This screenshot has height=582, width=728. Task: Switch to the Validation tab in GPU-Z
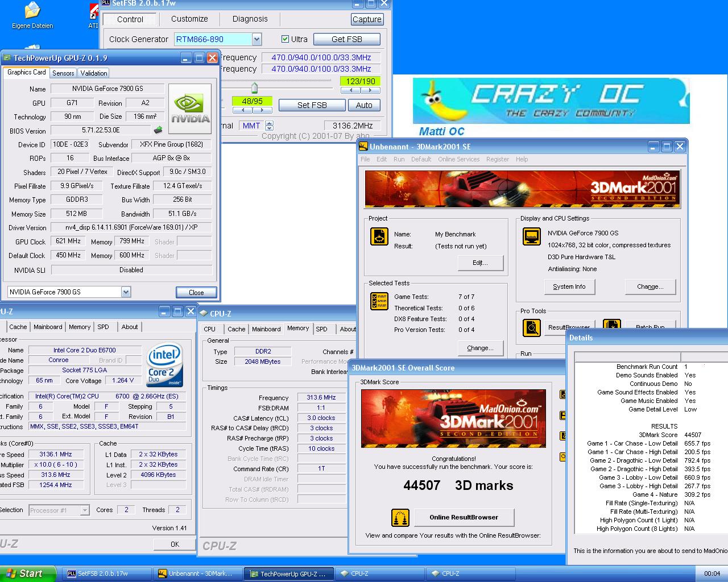click(x=94, y=73)
